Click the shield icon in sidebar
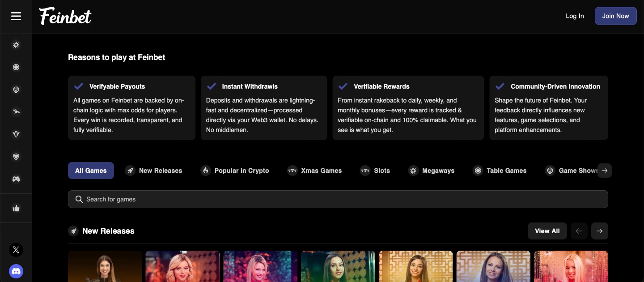This screenshot has width=644, height=282. point(16,157)
